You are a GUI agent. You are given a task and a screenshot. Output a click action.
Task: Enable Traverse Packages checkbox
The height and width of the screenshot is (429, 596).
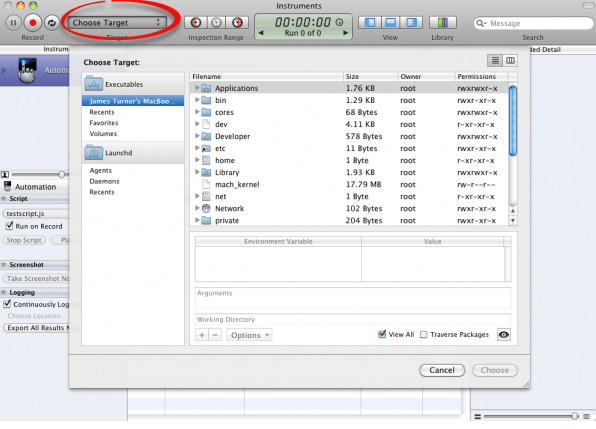[x=423, y=334]
